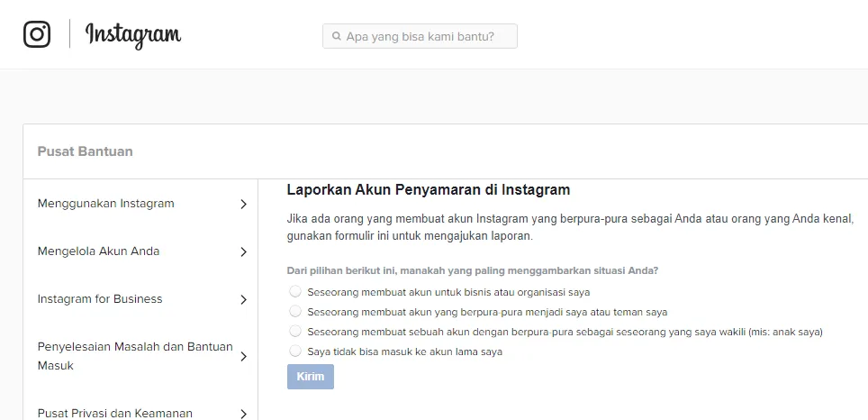The height and width of the screenshot is (420, 868).
Task: Click the Instagram camera logo icon
Action: coord(37,34)
